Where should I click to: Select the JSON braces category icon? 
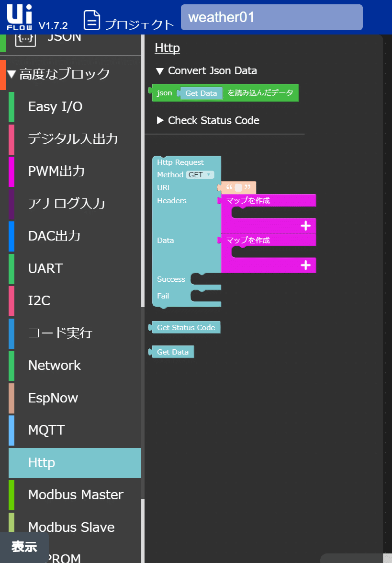point(25,39)
